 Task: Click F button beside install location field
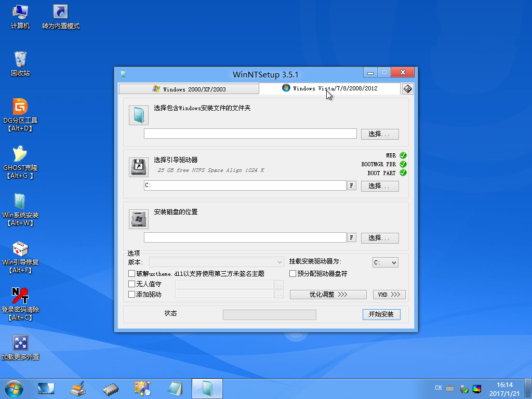[352, 237]
